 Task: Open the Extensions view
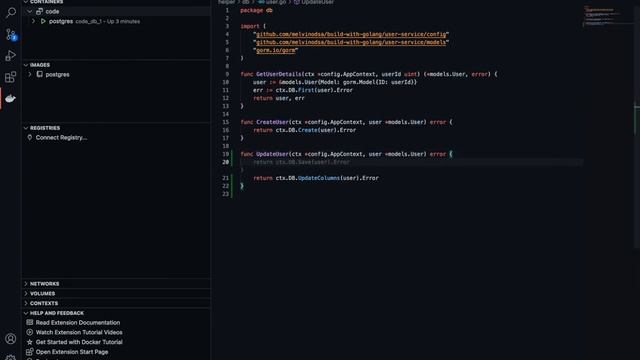click(11, 77)
